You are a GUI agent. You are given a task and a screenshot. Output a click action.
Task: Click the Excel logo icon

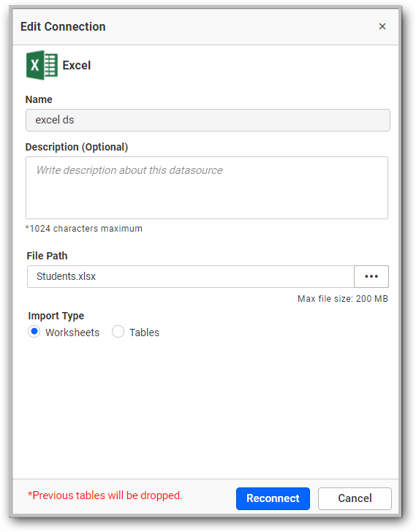pos(42,65)
